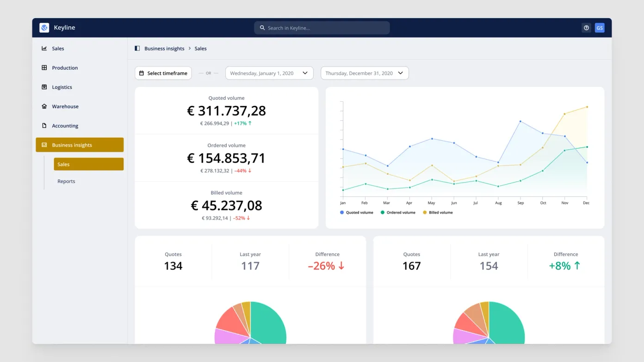Open the Production section

pos(80,67)
